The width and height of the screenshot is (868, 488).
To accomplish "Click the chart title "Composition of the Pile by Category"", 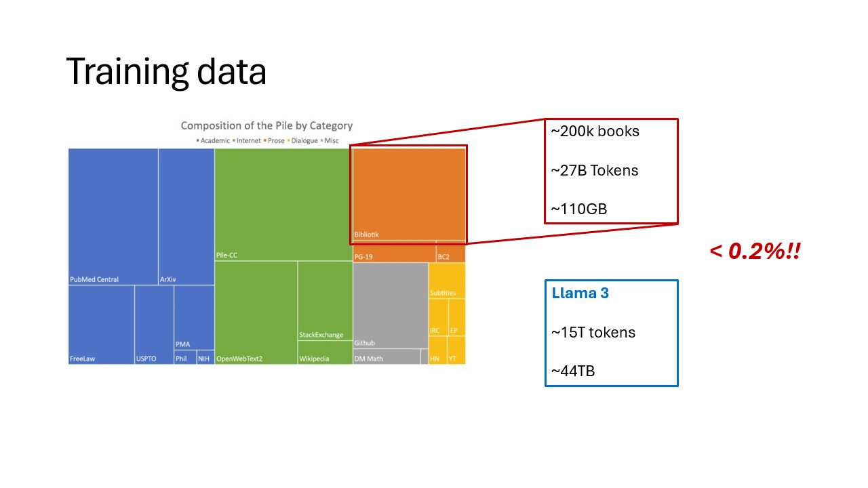I will pos(267,125).
